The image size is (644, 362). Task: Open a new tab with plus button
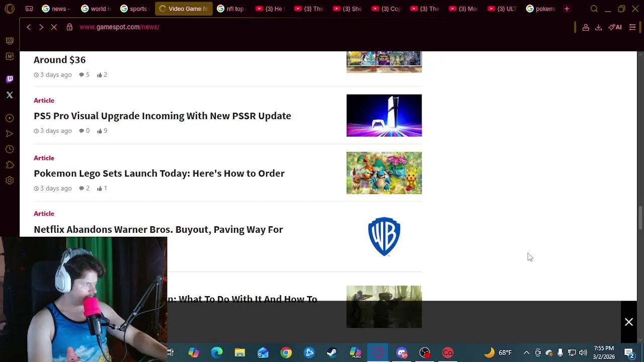[567, 9]
